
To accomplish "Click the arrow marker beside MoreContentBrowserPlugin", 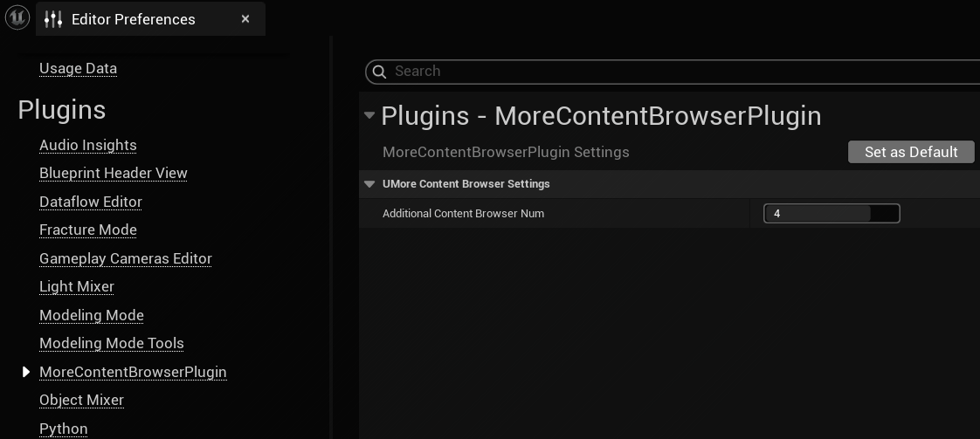I will [x=26, y=372].
